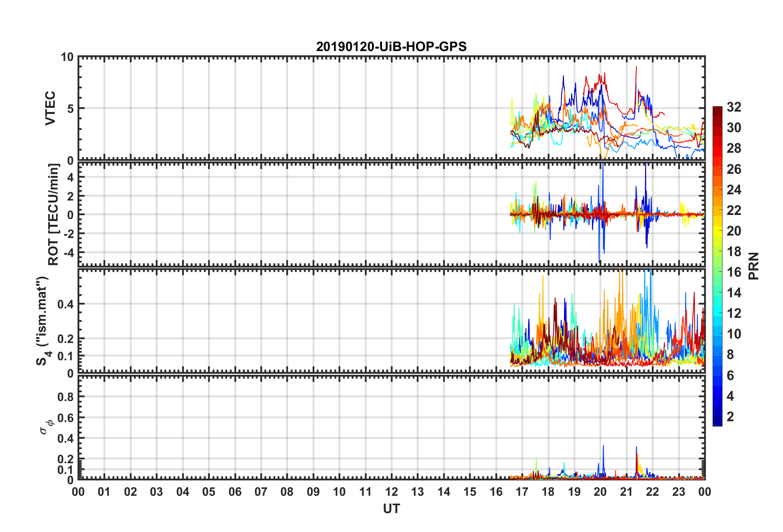Click the VTEC y-axis label
The width and height of the screenshot is (783, 532).
(x=50, y=108)
